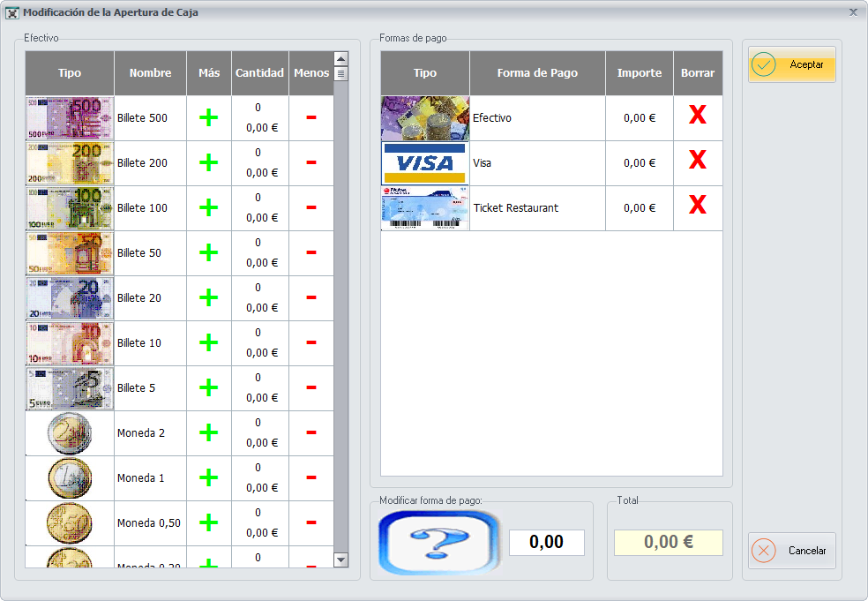
Task: Decrease Billete 20 count with minus
Action: (311, 298)
